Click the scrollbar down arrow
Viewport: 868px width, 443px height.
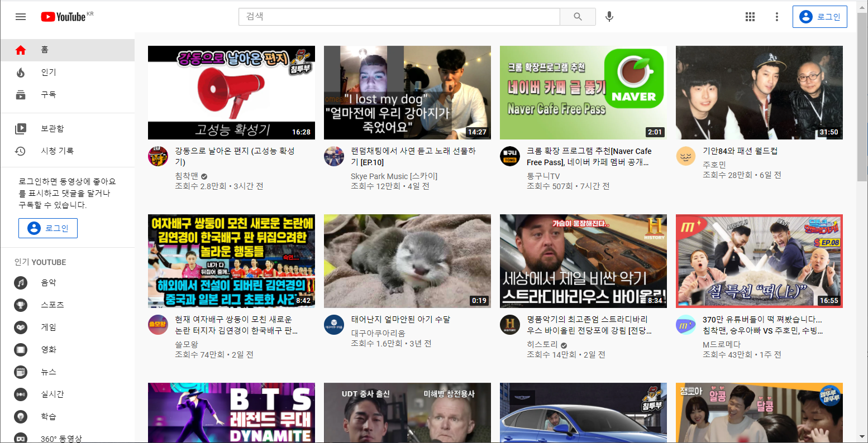pyautogui.click(x=862, y=437)
